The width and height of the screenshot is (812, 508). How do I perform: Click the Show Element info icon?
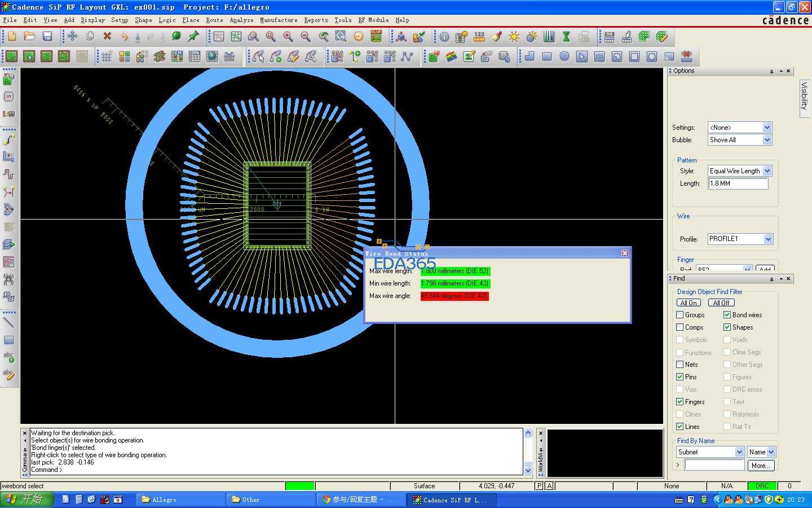pos(444,37)
